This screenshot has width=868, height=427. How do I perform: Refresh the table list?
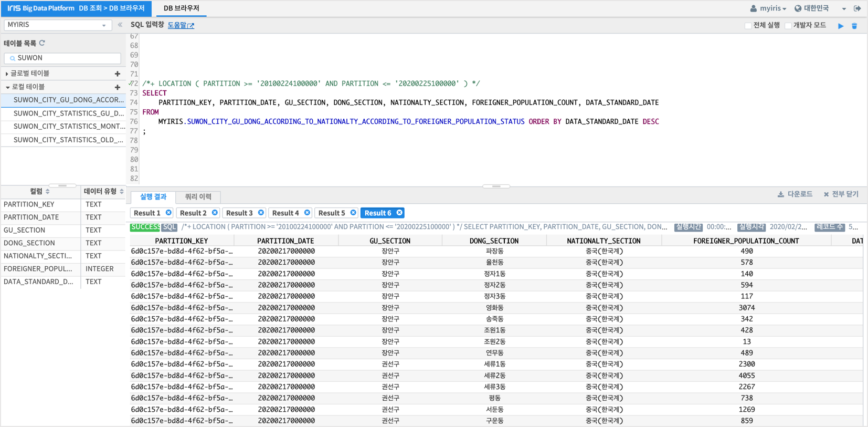click(43, 43)
